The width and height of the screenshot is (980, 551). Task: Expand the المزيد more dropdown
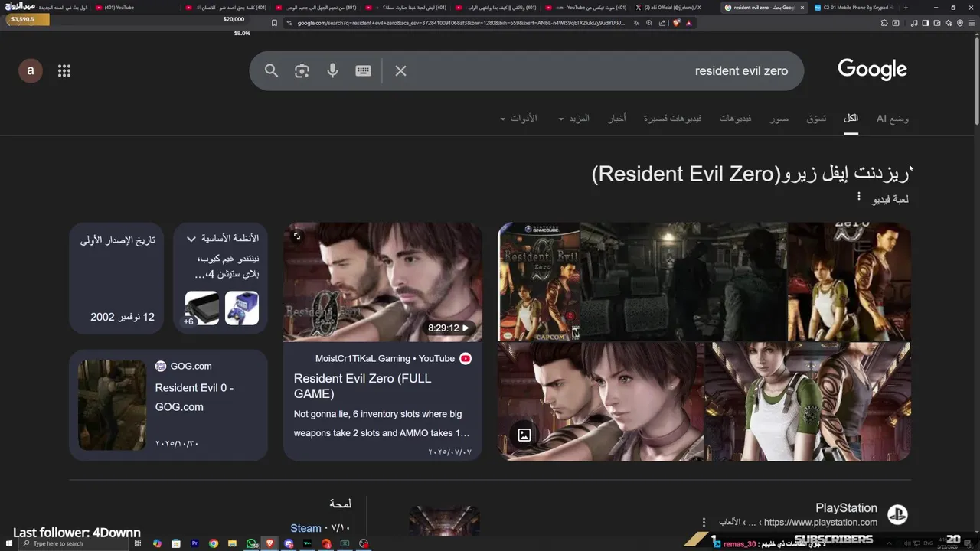(573, 119)
